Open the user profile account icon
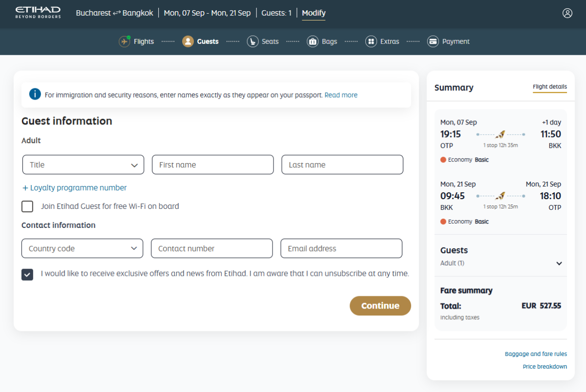Image resolution: width=586 pixels, height=392 pixels. (567, 13)
